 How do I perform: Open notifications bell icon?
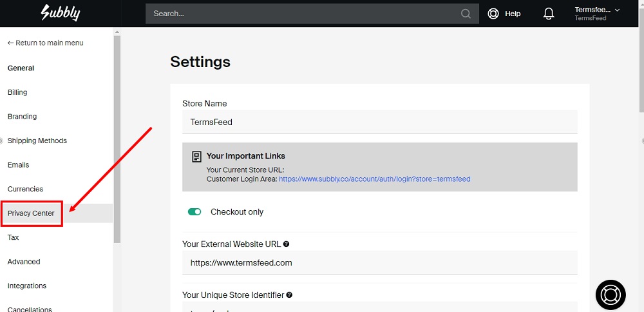[x=549, y=14]
